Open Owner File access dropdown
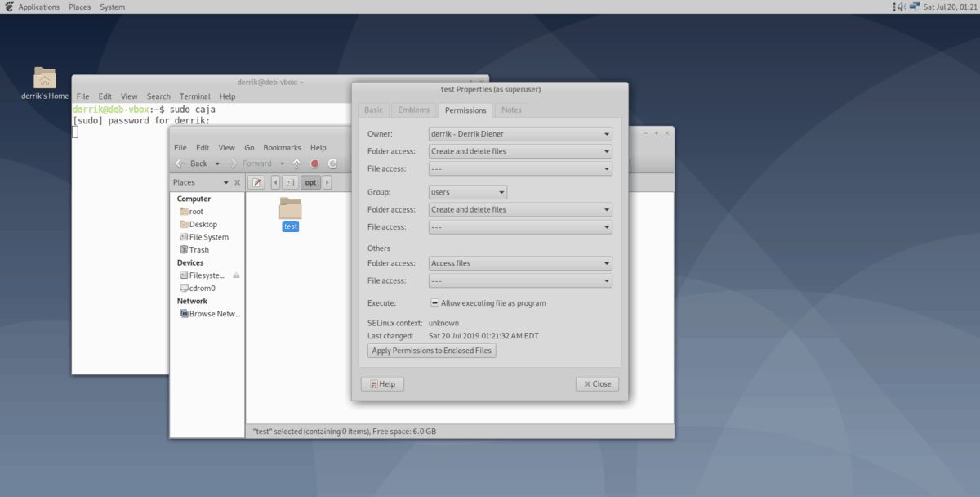The image size is (980, 497). (520, 169)
